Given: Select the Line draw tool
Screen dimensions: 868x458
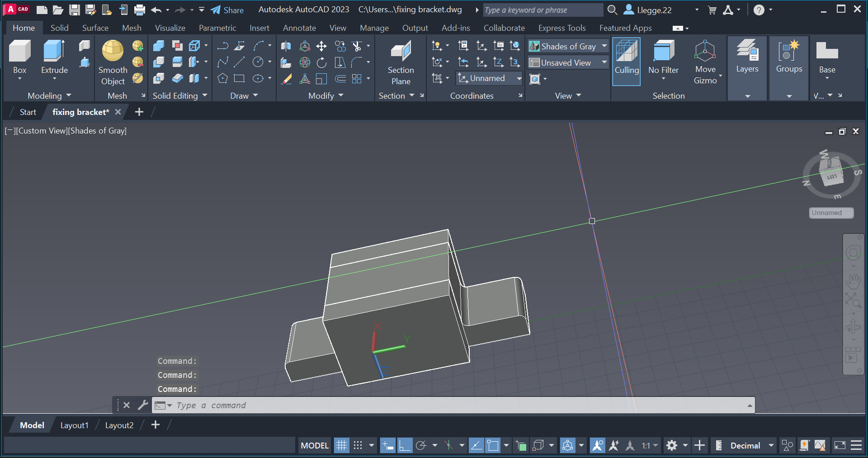Looking at the screenshot, I should pos(240,62).
